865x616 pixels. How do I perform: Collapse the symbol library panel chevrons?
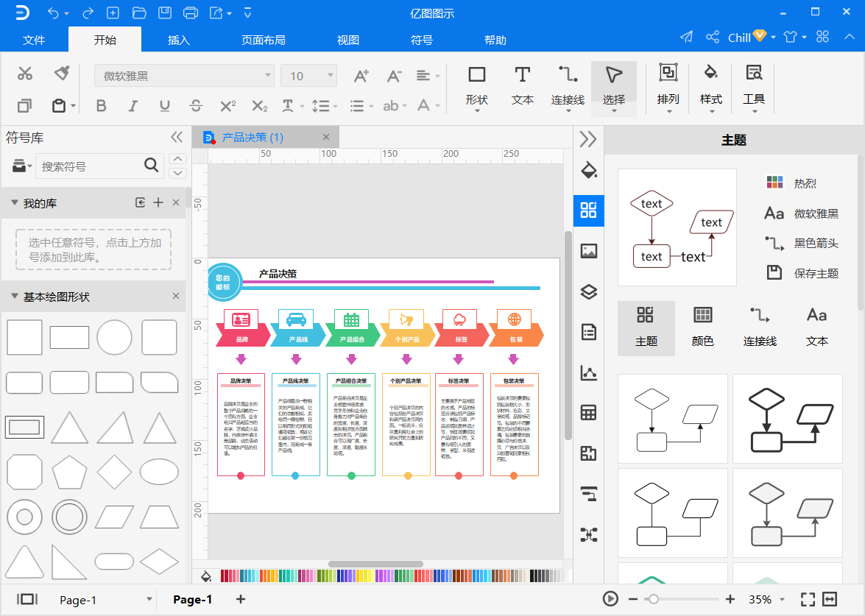coord(177,137)
